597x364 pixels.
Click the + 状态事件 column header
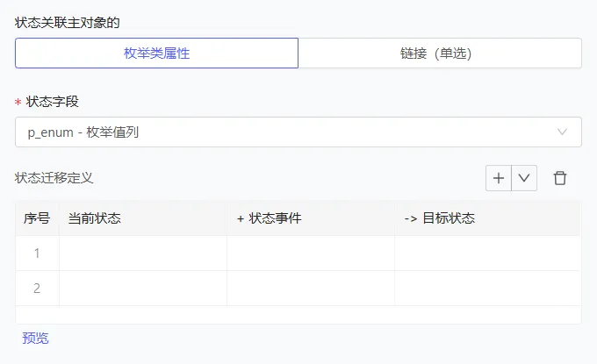tap(269, 218)
